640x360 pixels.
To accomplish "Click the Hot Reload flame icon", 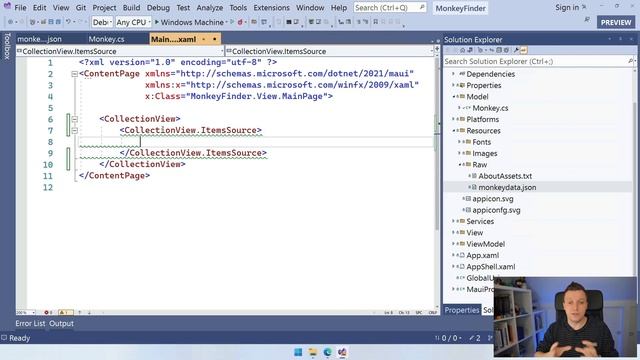I will click(240, 22).
